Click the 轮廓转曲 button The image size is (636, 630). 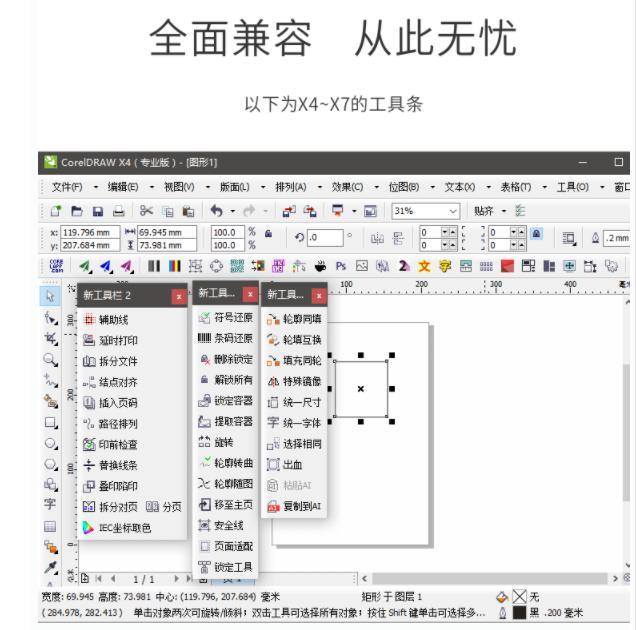tap(226, 463)
